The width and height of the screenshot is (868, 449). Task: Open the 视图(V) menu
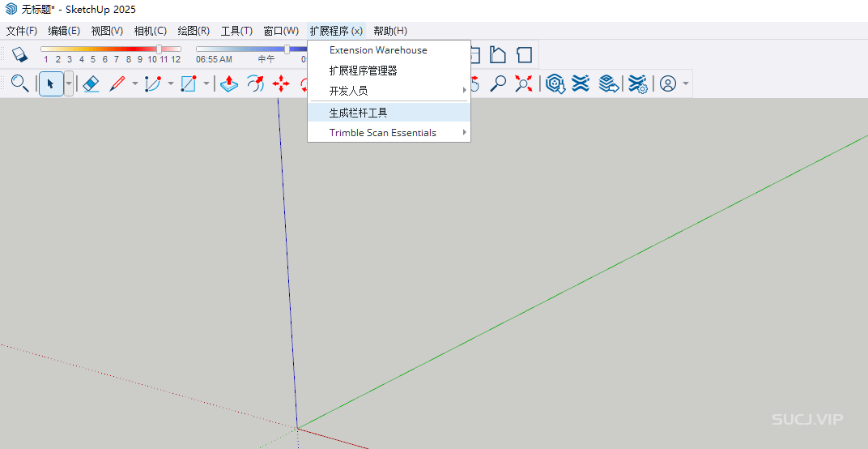pos(107,31)
